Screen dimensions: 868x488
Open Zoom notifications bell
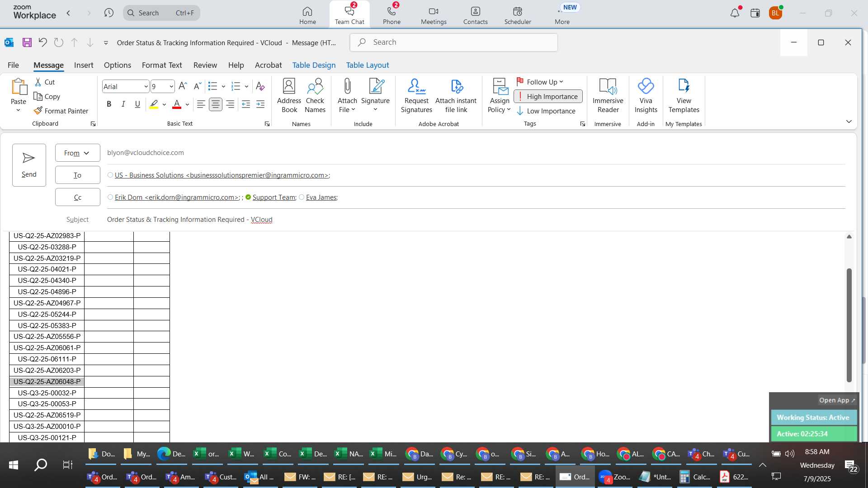(x=735, y=13)
